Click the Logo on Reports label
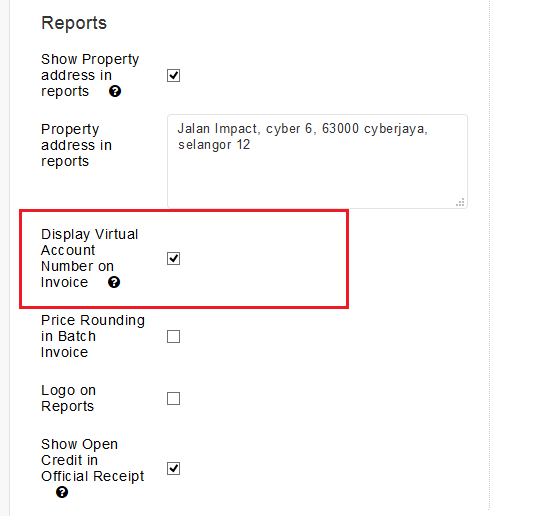Viewport: 535px width, 516px height. pos(68,398)
